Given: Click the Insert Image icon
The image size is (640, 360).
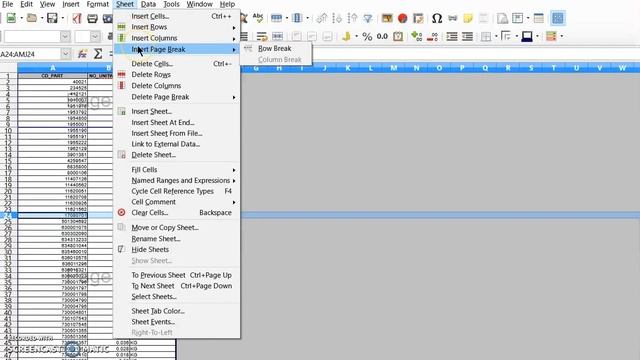Looking at the screenshot, I should point(387,18).
